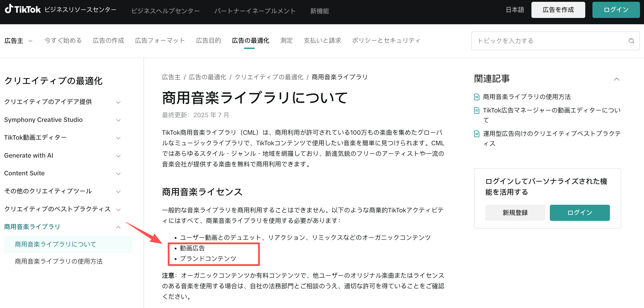Open パートナーイネーブルメント menu
Image resolution: width=644 pixels, height=308 pixels.
(x=255, y=11)
